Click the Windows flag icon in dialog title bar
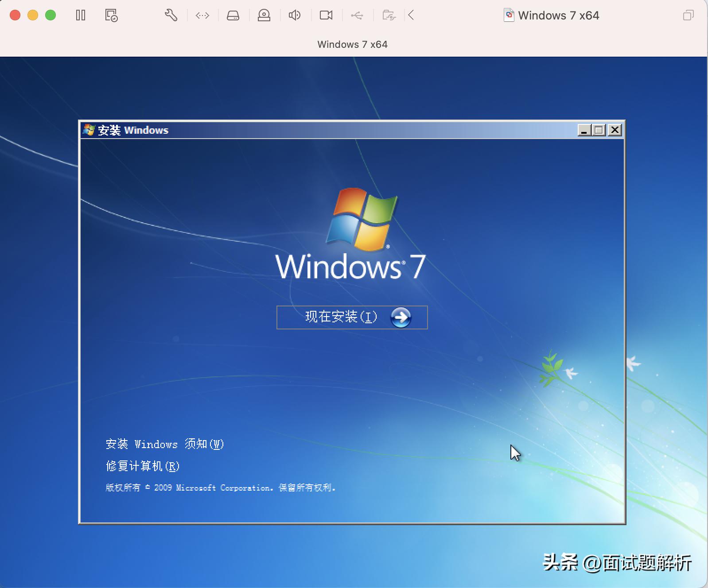 [x=89, y=130]
